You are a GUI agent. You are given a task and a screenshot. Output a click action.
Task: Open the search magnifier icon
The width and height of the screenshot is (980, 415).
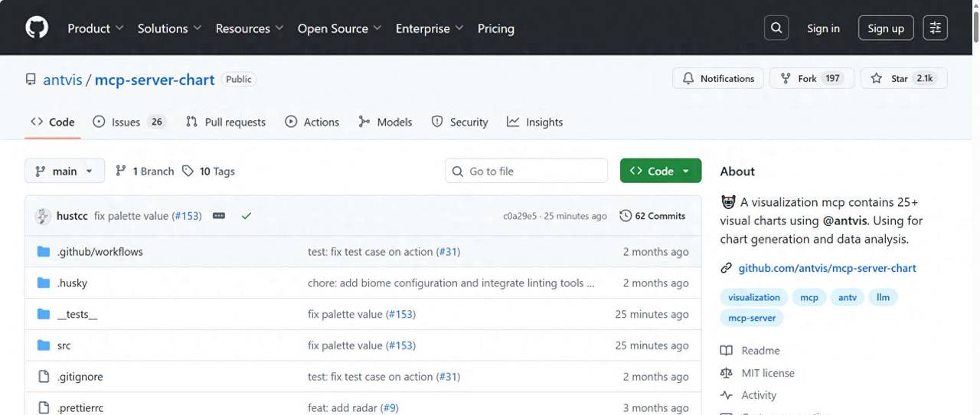776,28
